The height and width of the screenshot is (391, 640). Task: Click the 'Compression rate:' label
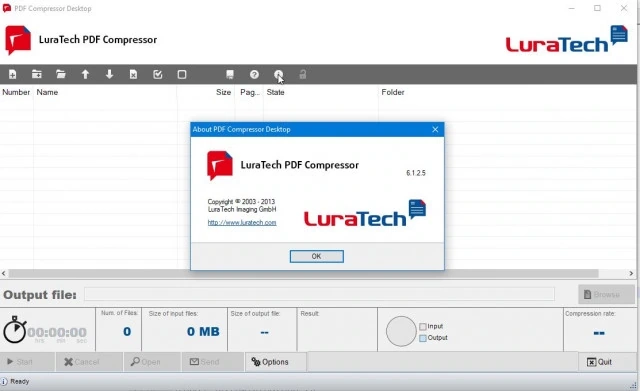(590, 313)
